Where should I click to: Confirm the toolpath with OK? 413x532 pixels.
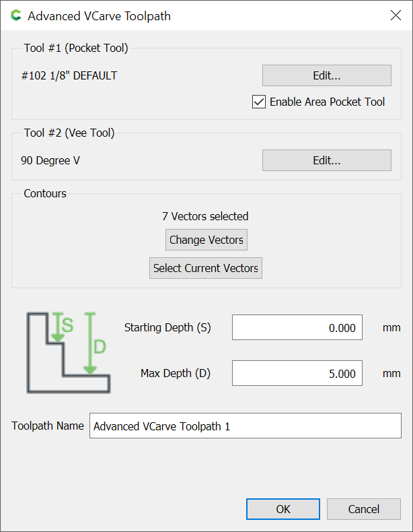(x=283, y=509)
